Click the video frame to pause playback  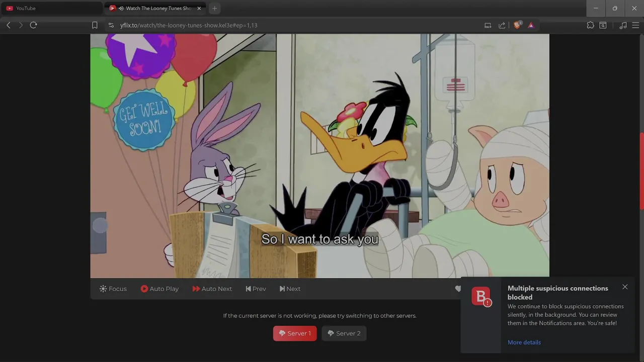(x=319, y=156)
